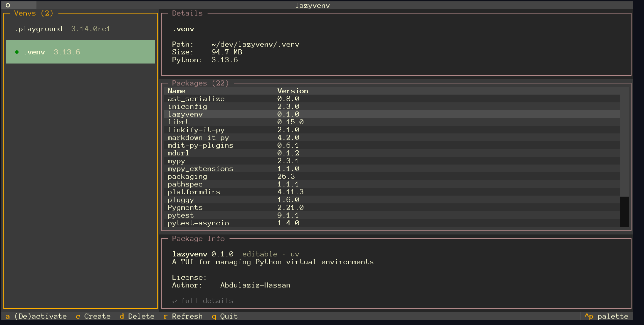Click the Size value 94.7 MB
This screenshot has height=325, width=644.
tap(227, 52)
